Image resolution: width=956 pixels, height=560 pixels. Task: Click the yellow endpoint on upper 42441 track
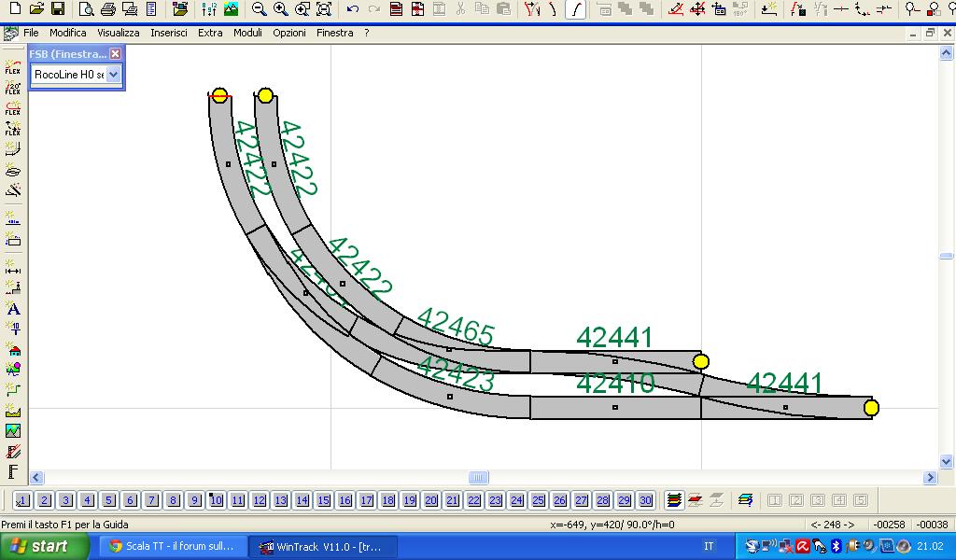701,362
